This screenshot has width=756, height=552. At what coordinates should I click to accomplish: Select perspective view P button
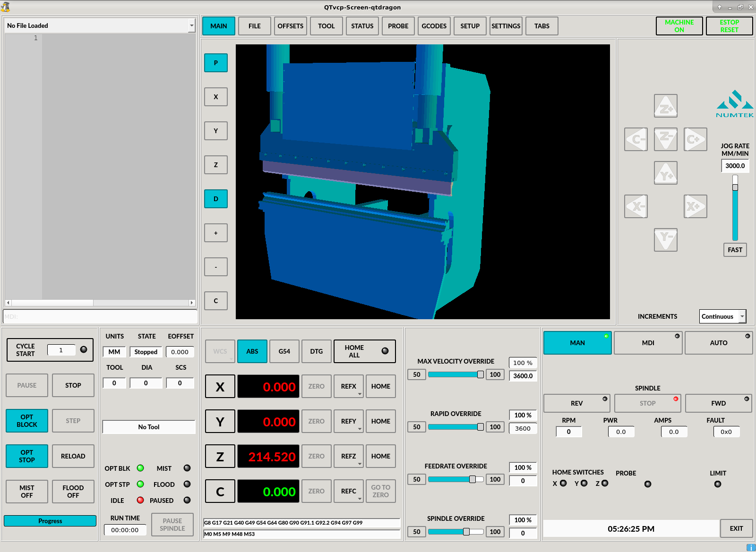pyautogui.click(x=216, y=63)
